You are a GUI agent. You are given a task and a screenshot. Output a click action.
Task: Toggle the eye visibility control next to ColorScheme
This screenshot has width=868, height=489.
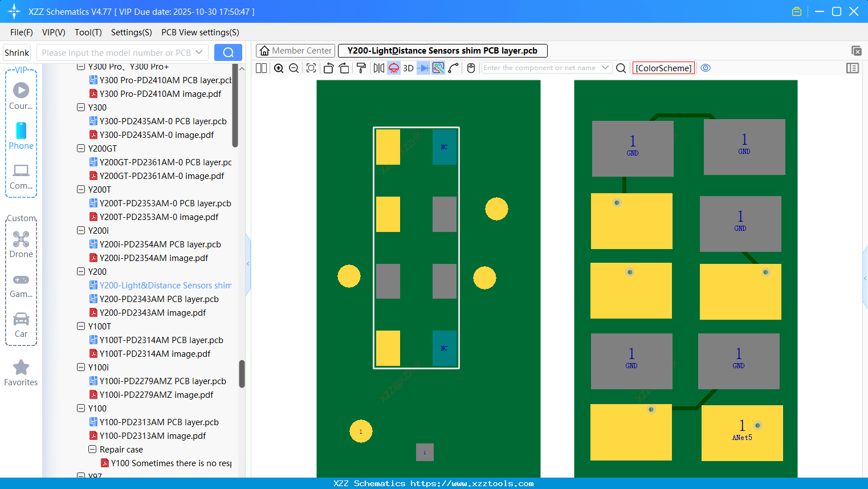tap(706, 68)
